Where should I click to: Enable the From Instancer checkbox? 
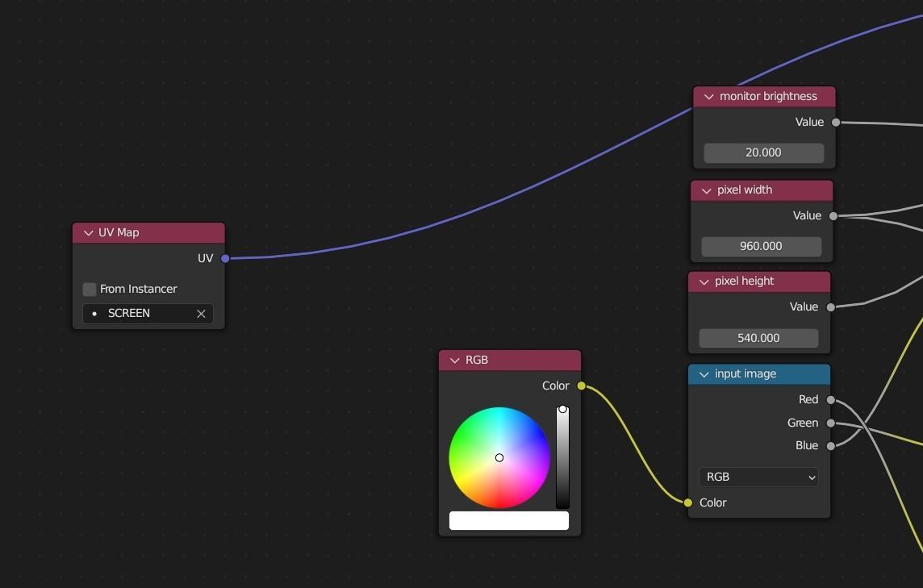[x=90, y=289]
